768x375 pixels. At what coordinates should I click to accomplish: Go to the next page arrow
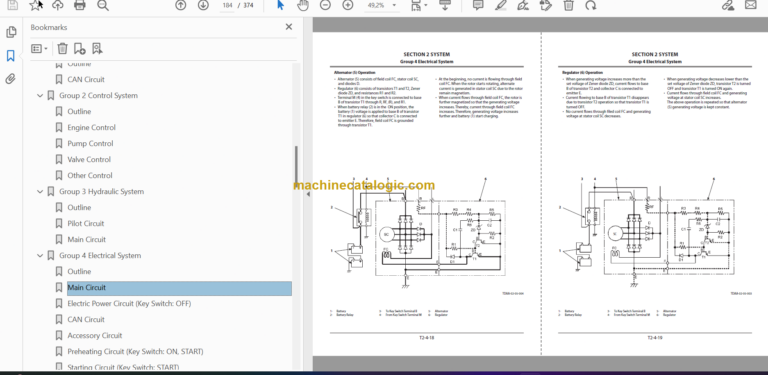203,5
